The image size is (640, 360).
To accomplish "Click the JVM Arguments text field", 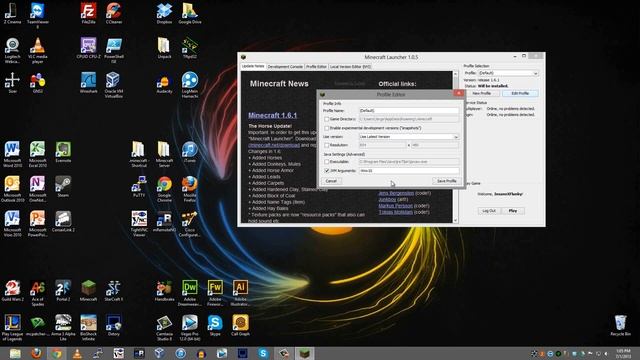I will pyautogui.click(x=409, y=171).
